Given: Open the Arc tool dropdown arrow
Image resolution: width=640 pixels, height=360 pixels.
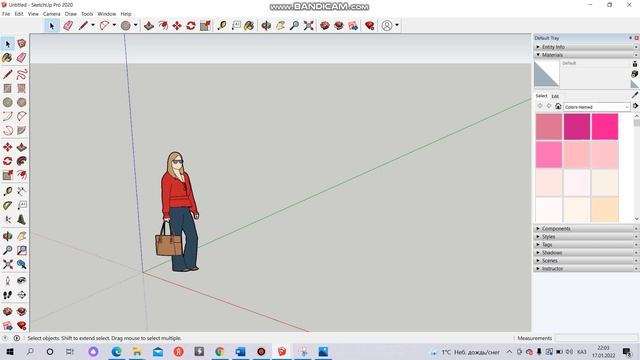Looking at the screenshot, I should click(x=114, y=25).
